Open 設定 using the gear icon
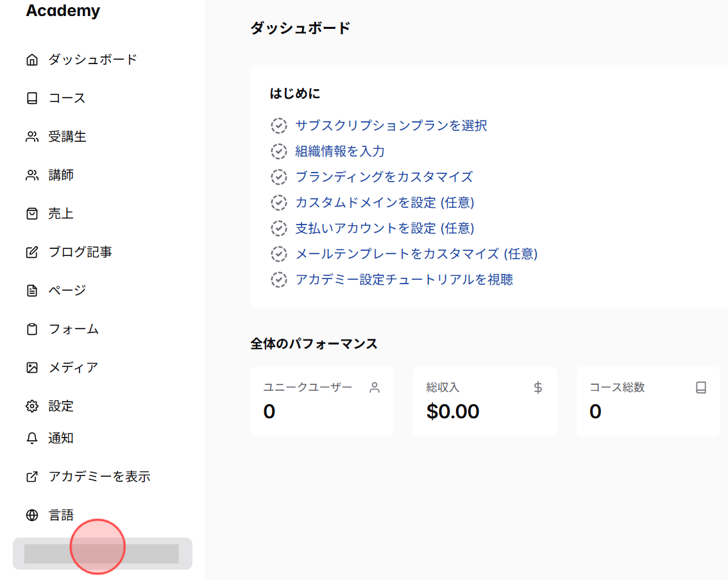 [x=31, y=405]
